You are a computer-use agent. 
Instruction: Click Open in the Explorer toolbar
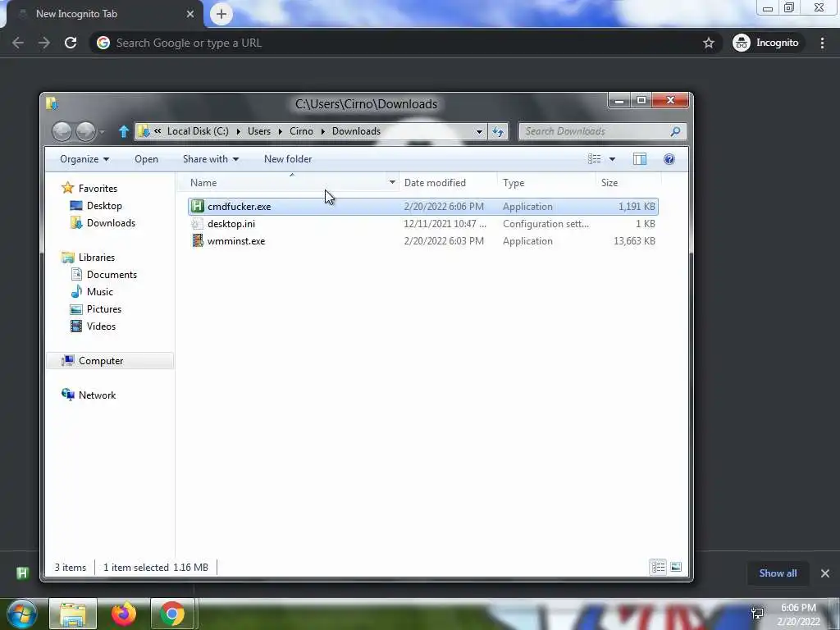(146, 159)
